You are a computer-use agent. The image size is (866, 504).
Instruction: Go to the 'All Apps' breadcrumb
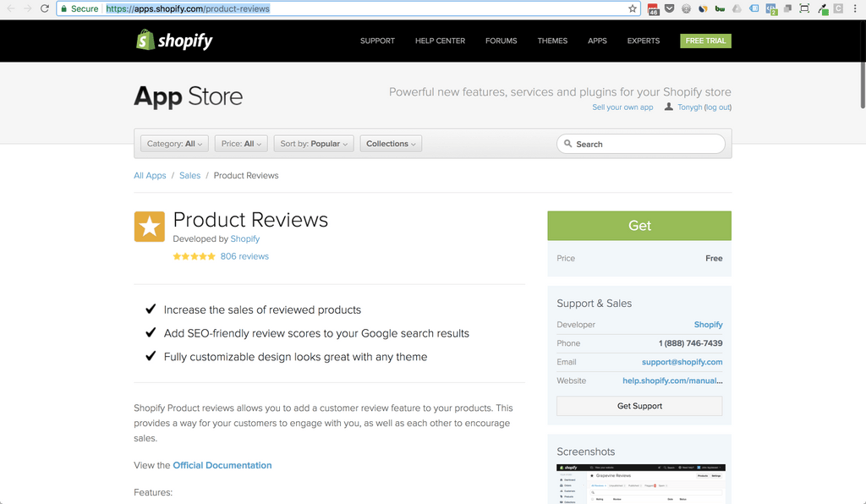(x=150, y=176)
